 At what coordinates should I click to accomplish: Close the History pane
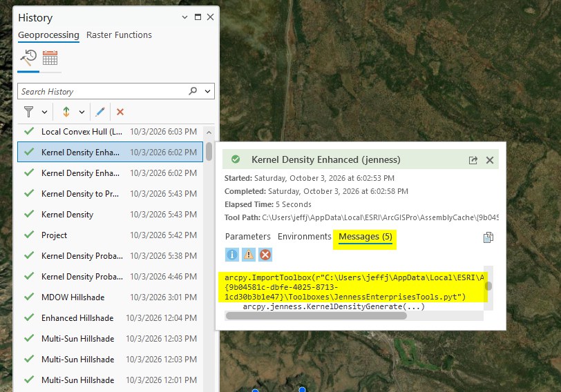point(210,17)
